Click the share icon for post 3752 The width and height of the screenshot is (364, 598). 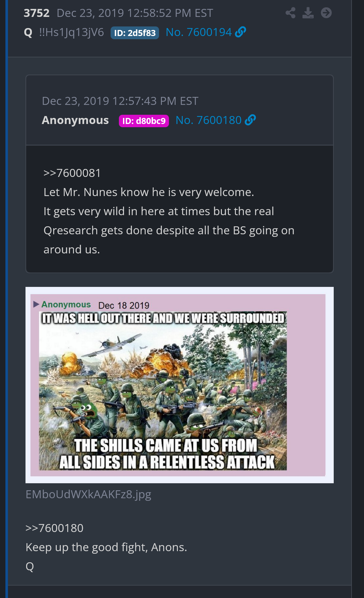point(290,13)
